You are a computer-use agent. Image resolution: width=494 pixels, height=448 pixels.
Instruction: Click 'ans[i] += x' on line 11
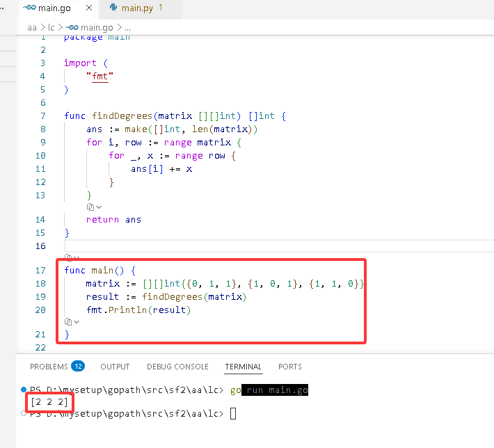pos(161,169)
